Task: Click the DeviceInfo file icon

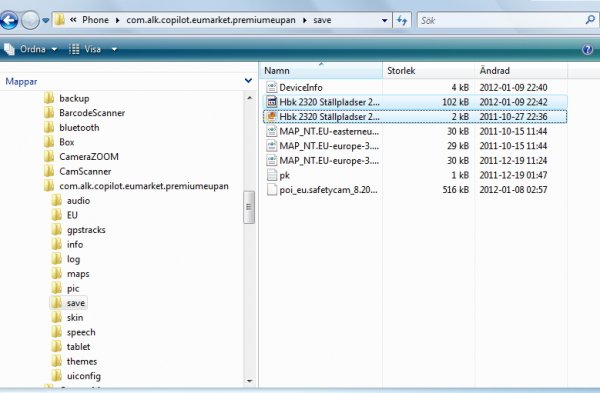Action: pyautogui.click(x=272, y=87)
